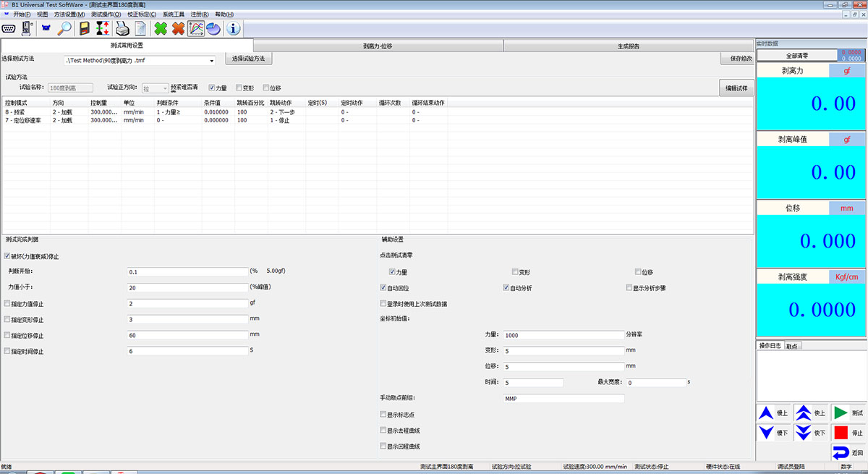This screenshot has height=474, width=868.
Task: Select the 8 - 预紧 row in table
Action: click(x=226, y=112)
